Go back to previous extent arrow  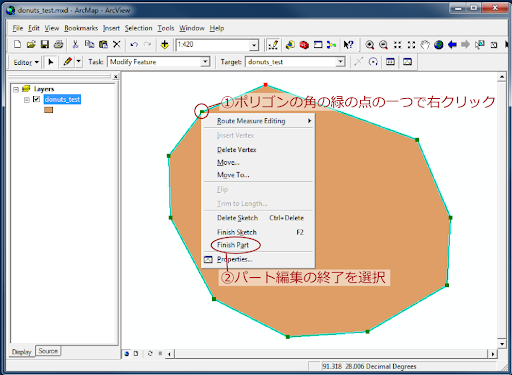(x=452, y=45)
